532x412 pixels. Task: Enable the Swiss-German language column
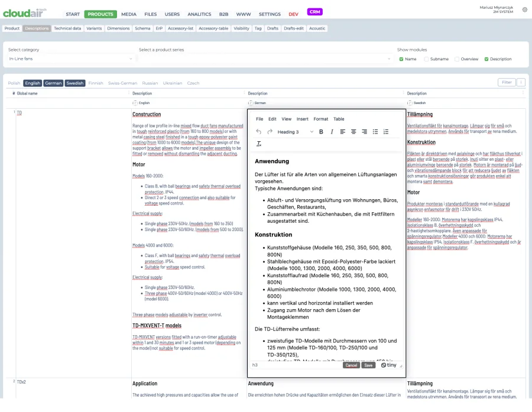(x=122, y=83)
